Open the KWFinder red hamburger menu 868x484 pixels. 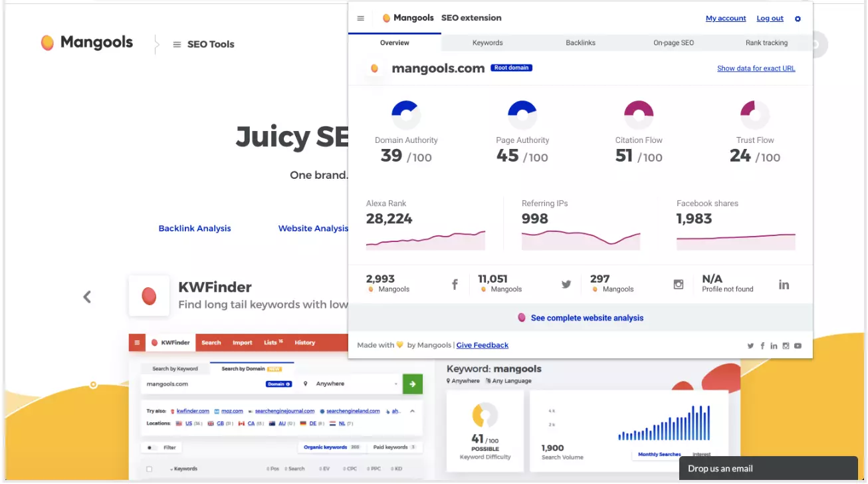click(137, 343)
